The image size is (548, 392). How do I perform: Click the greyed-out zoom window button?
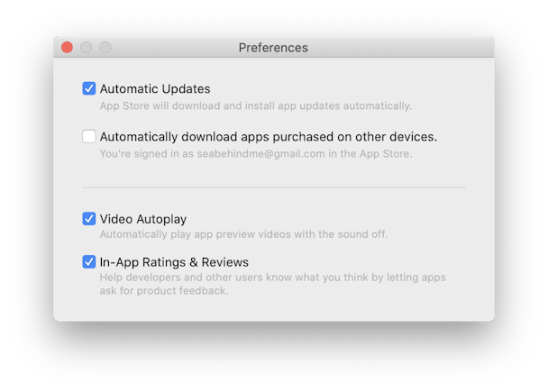(105, 47)
